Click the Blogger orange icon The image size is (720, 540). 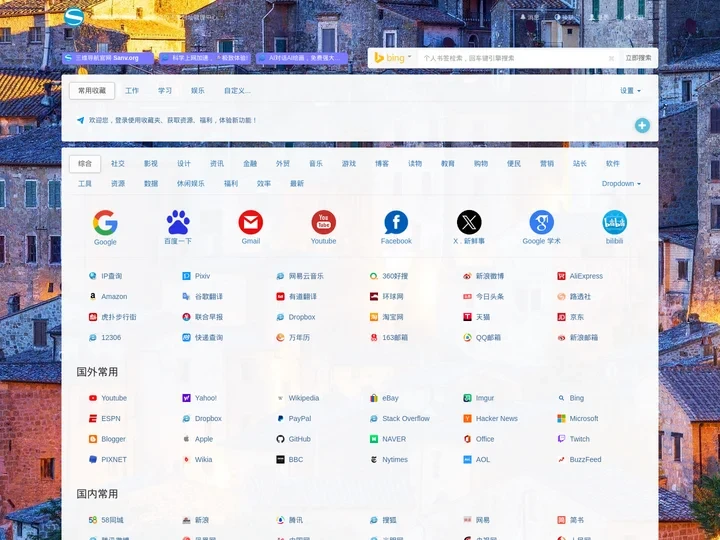pyautogui.click(x=93, y=439)
